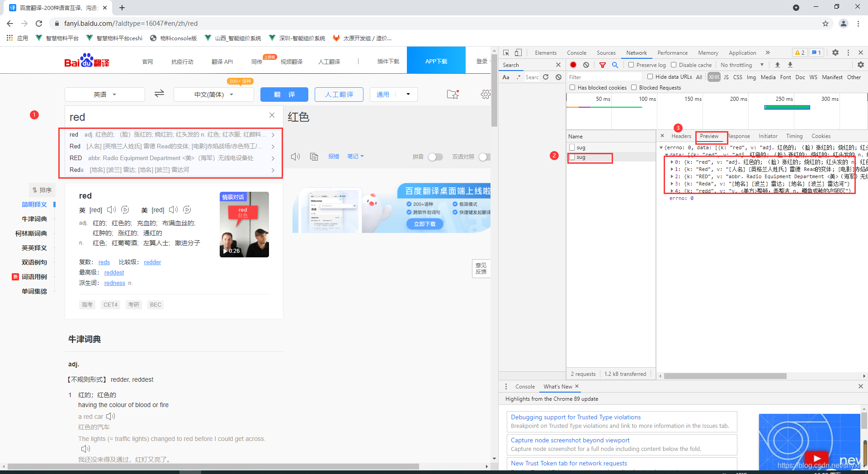This screenshot has width=868, height=474.
Task: Click the blue 翻译 button
Action: tap(284, 95)
